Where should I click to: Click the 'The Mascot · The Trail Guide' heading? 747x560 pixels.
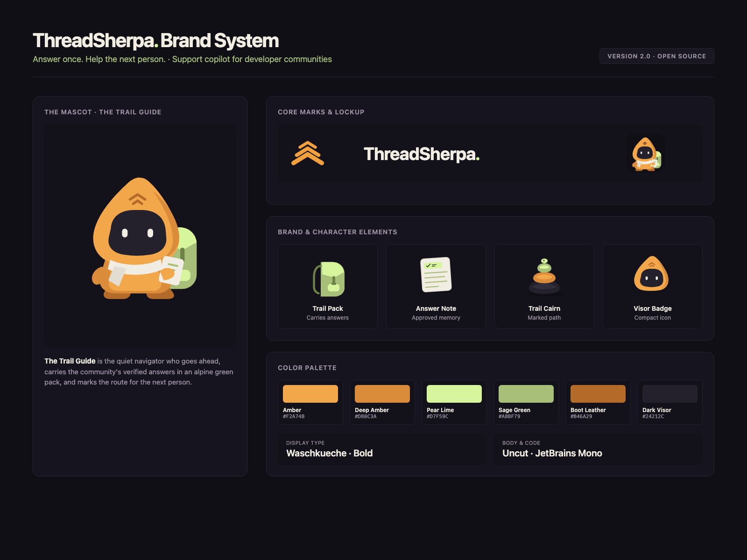(103, 112)
